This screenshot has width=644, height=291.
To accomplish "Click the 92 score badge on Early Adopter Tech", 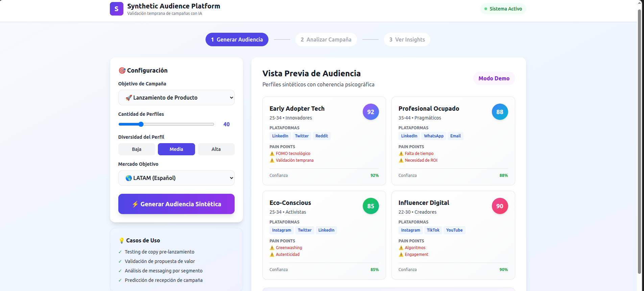I will coord(371,112).
